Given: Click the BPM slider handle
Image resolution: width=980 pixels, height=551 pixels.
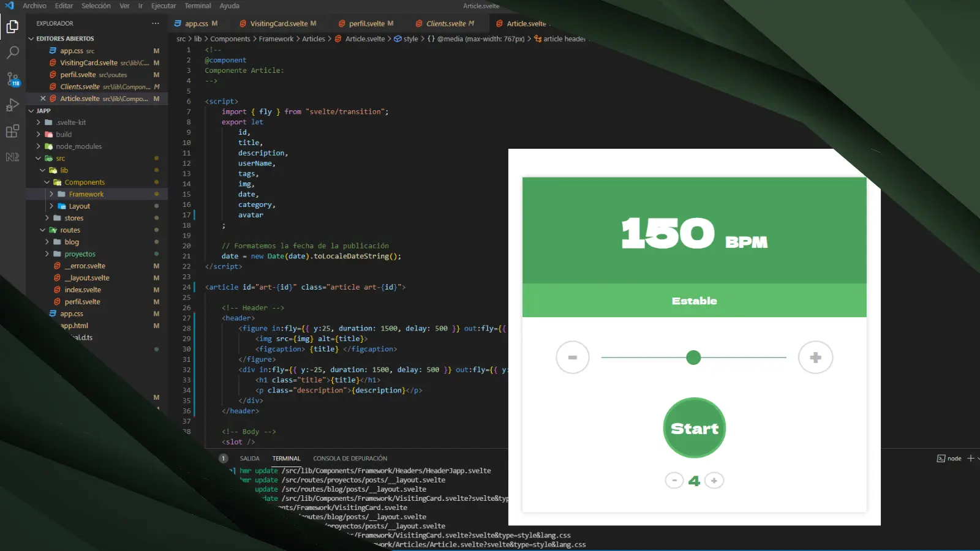Looking at the screenshot, I should pyautogui.click(x=693, y=358).
